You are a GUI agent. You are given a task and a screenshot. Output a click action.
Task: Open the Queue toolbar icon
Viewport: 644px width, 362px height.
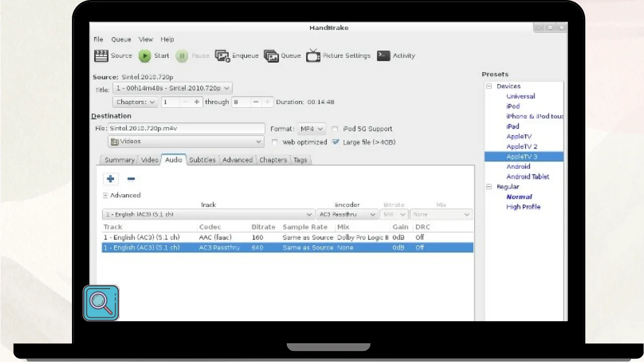click(x=271, y=56)
